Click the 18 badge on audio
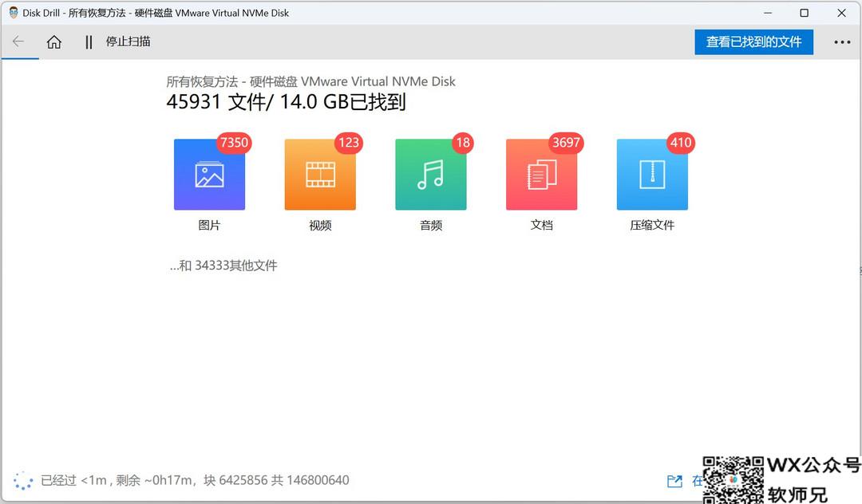The height and width of the screenshot is (504, 862). click(x=463, y=143)
